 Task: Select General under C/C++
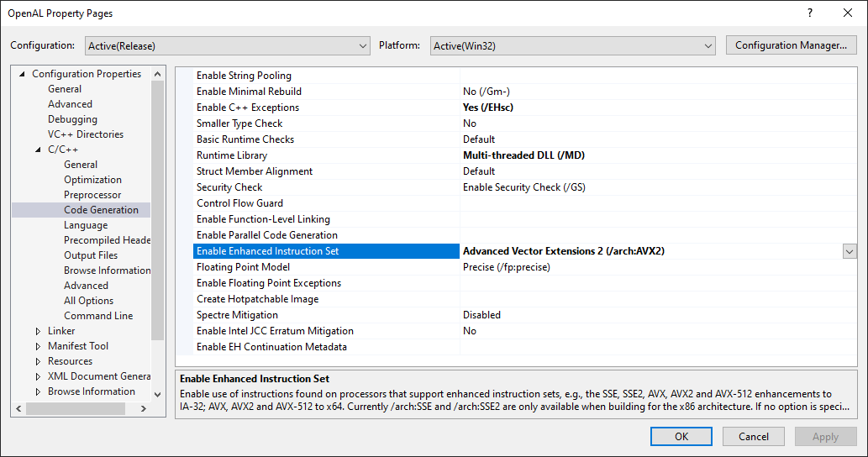click(x=81, y=165)
